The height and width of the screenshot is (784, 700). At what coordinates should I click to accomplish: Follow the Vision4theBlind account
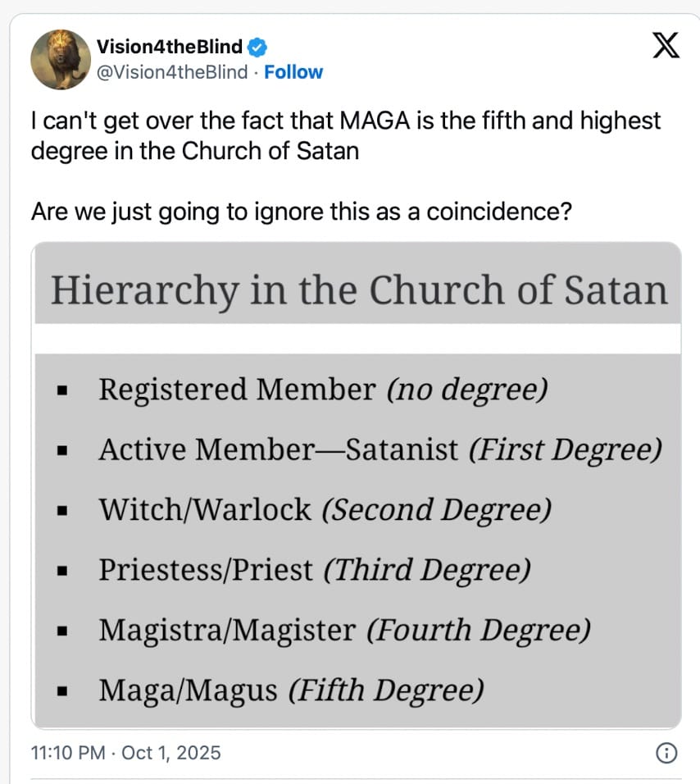pyautogui.click(x=293, y=72)
